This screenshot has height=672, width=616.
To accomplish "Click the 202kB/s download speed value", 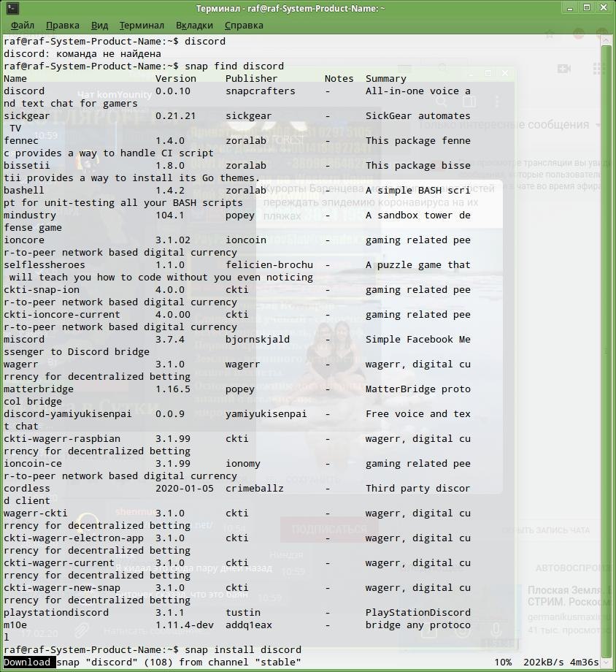I will (544, 663).
